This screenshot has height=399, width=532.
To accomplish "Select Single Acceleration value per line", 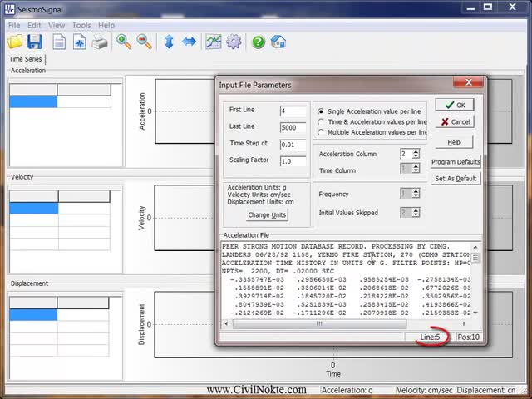I will tap(369, 111).
